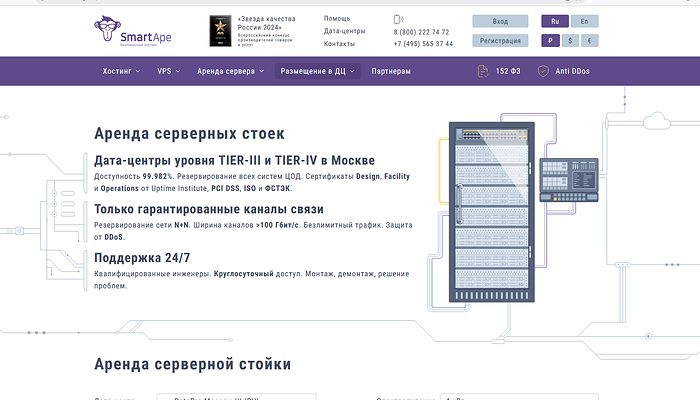Open the 152 ФЗ document icon
700x400 pixels.
click(483, 71)
